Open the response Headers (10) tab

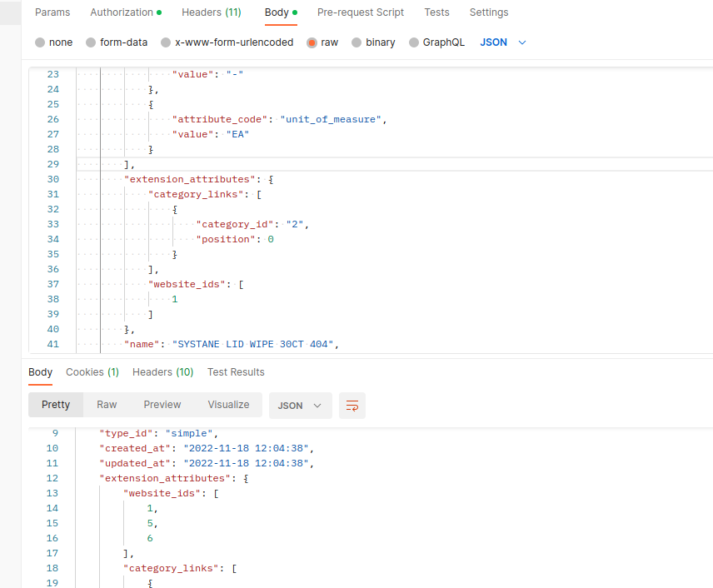coord(162,372)
